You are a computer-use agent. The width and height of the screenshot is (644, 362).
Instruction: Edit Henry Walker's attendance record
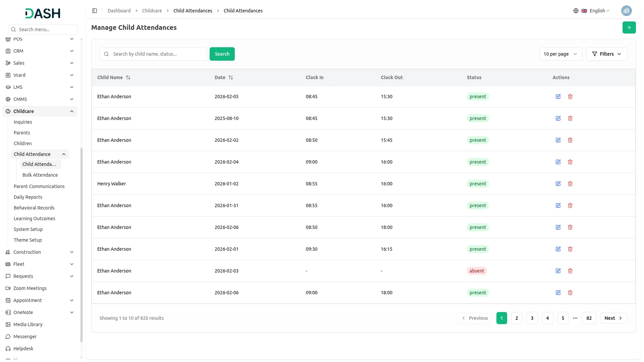558,184
